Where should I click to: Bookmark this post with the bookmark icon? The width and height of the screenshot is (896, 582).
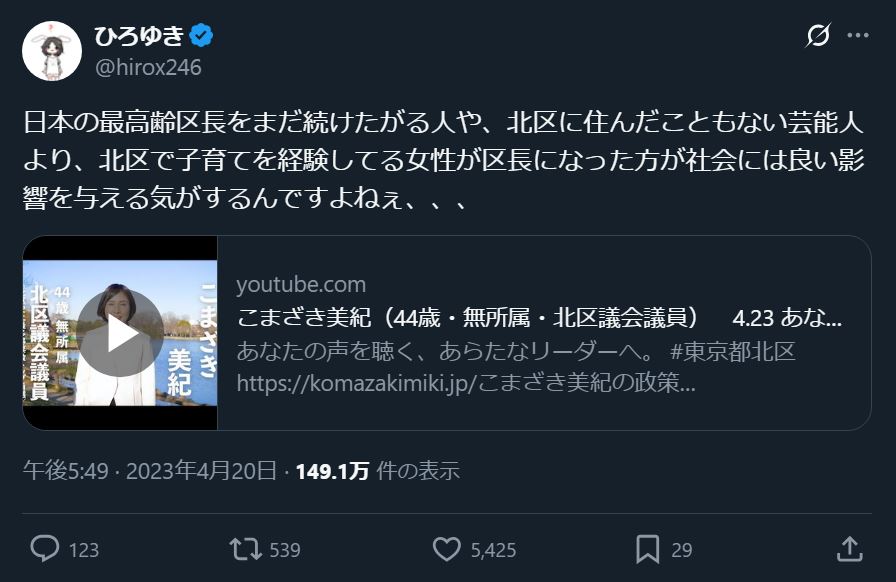(x=647, y=549)
